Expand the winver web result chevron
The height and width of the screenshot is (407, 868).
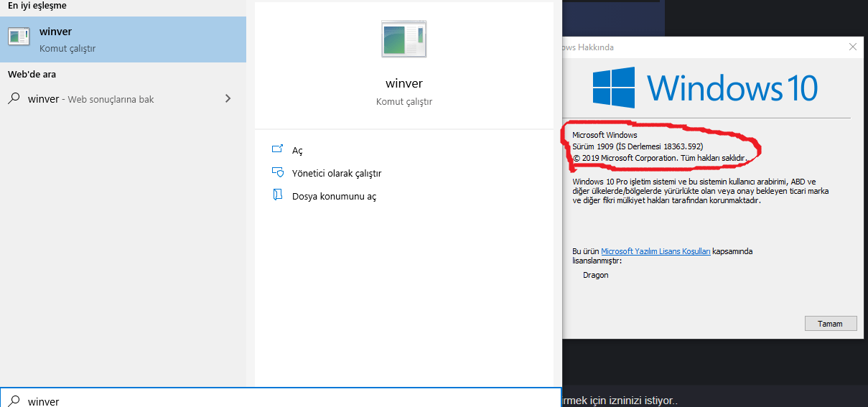pos(228,98)
